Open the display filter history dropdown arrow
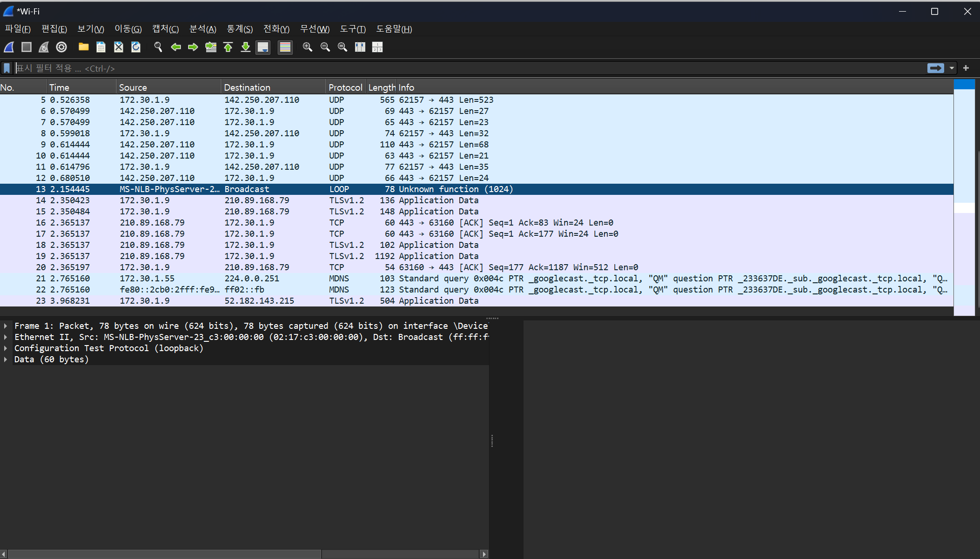980x559 pixels. [952, 68]
